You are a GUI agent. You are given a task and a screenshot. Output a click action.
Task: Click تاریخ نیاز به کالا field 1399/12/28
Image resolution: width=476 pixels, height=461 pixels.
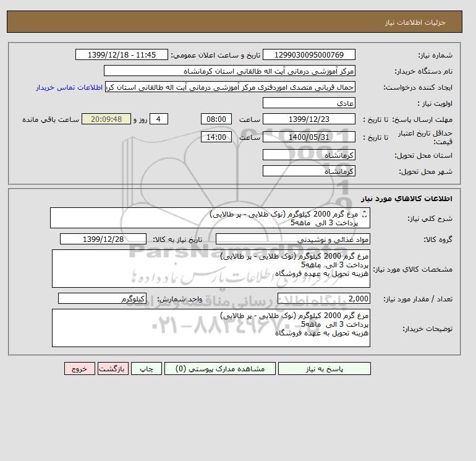[x=103, y=239]
